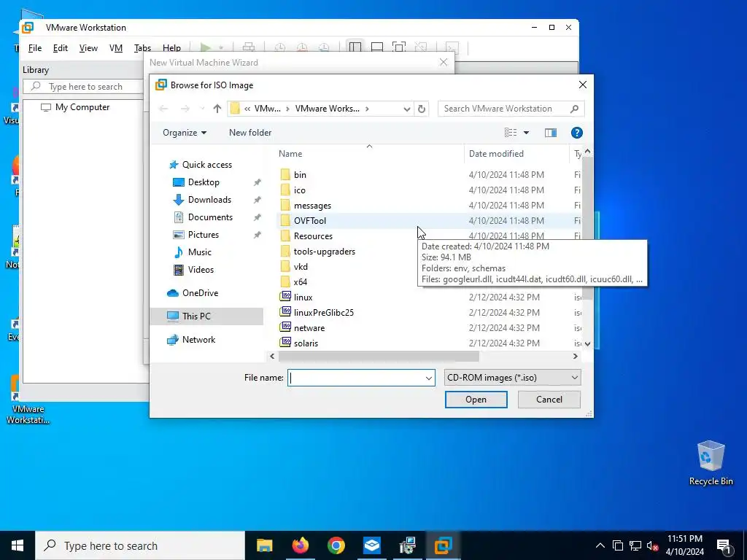Click VMware Workstation taskbar icon
747x560 pixels.
pyautogui.click(x=443, y=545)
